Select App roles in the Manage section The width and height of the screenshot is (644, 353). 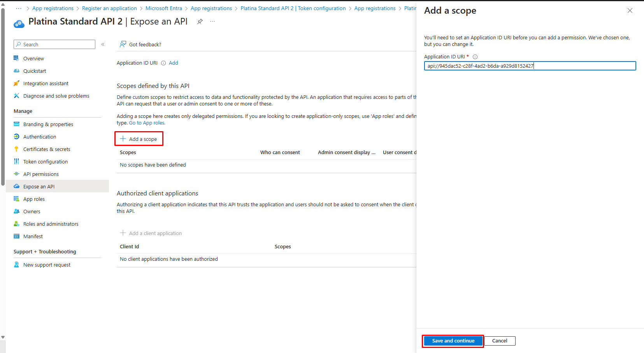point(34,199)
